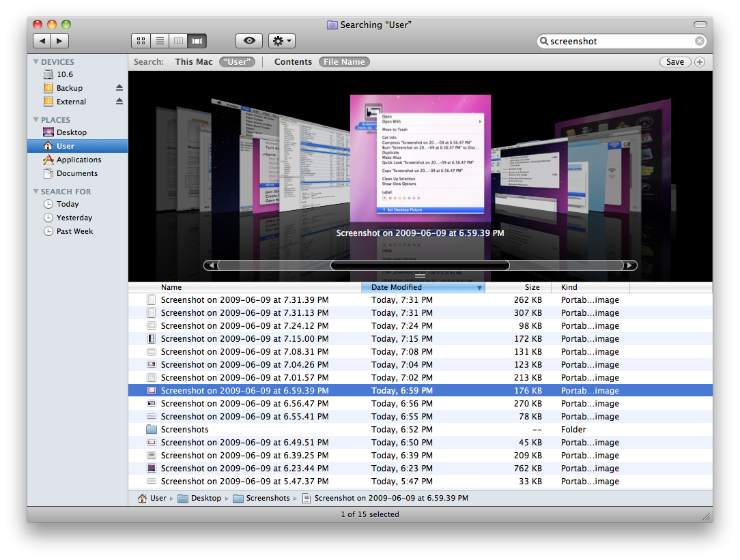
Task: Switch to icon view
Action: click(x=141, y=41)
